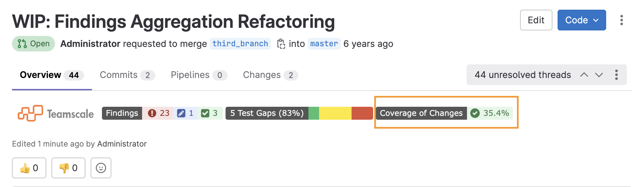This screenshot has width=644, height=187.
Task: Jump to previous unresolved thread
Action: (x=585, y=75)
